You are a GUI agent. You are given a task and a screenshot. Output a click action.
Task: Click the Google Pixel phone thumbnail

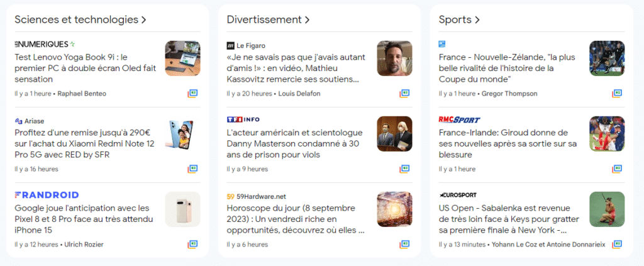[182, 209]
